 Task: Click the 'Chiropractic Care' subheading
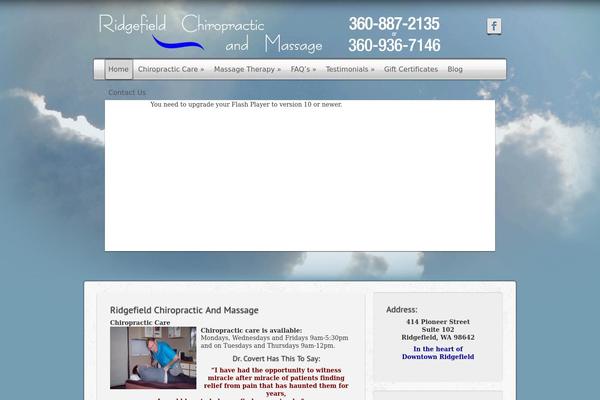140,322
